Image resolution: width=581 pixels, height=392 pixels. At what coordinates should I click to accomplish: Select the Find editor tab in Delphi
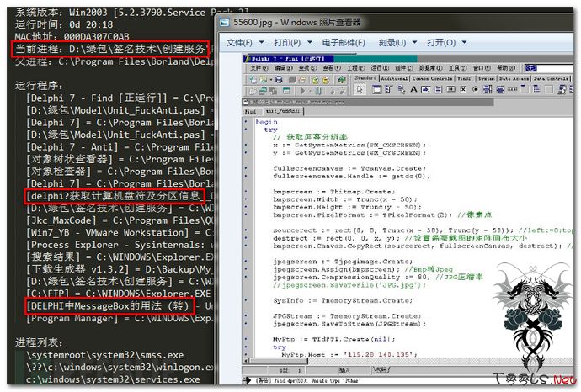pyautogui.click(x=251, y=110)
